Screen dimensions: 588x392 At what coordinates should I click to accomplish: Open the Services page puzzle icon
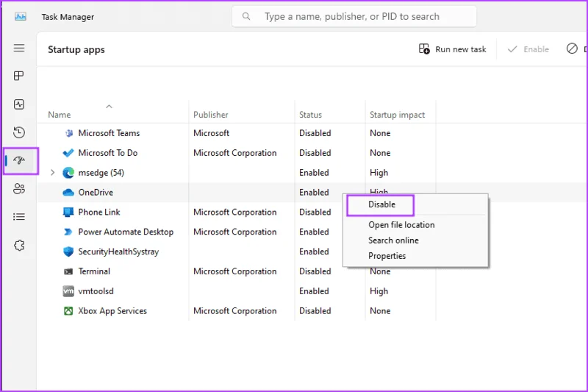pos(19,246)
